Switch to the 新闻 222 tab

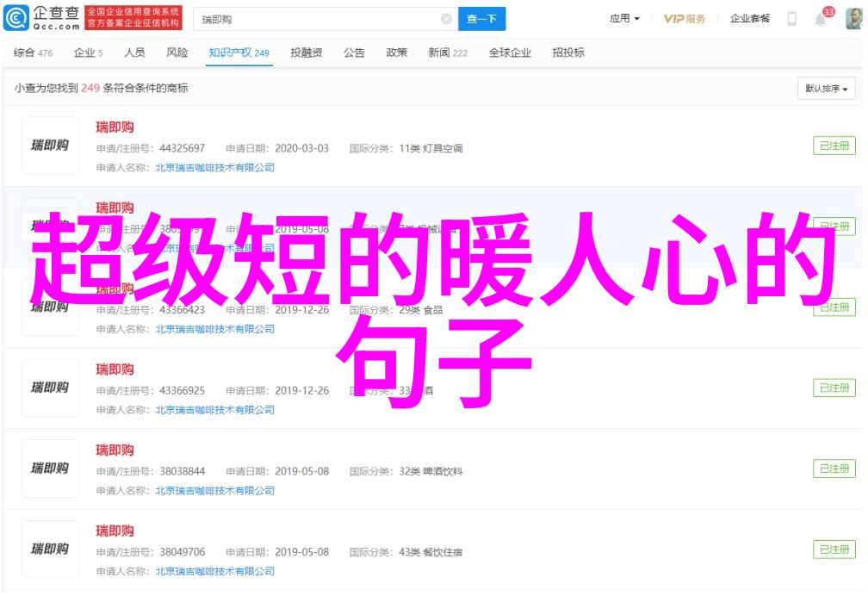448,53
